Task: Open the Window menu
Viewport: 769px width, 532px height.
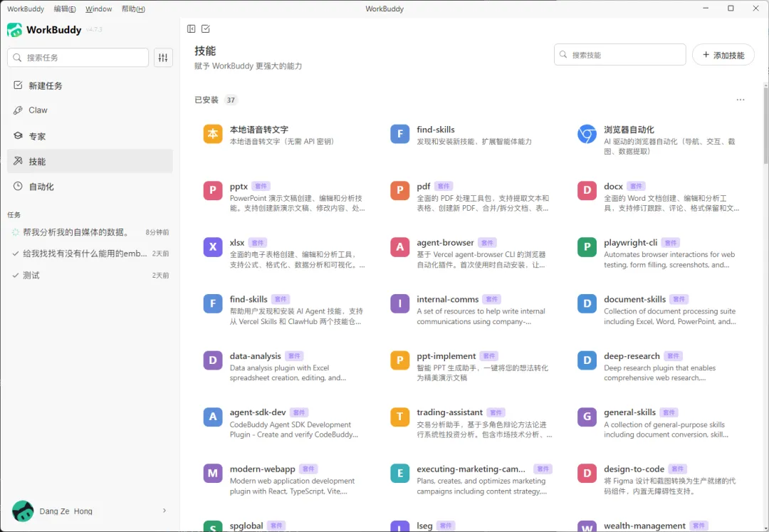Action: [98, 9]
